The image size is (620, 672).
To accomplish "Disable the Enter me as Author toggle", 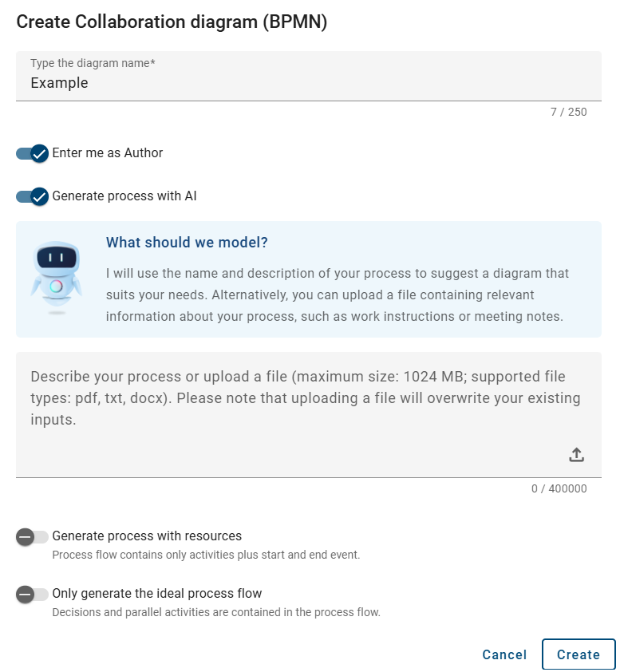I will point(31,153).
